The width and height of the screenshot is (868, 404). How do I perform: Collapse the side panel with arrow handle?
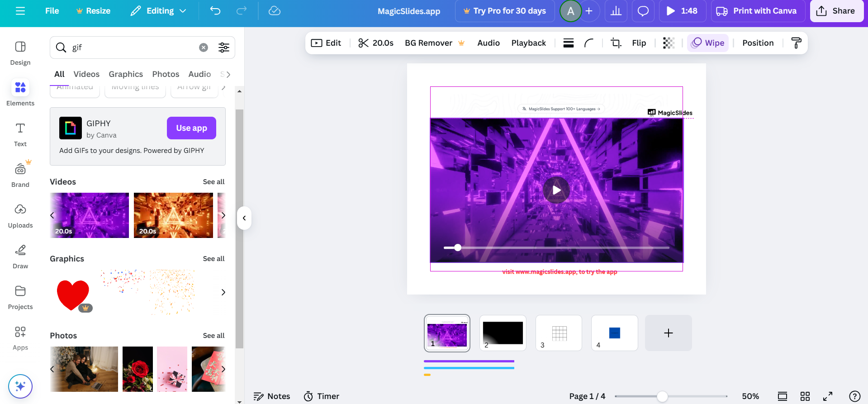(x=244, y=218)
